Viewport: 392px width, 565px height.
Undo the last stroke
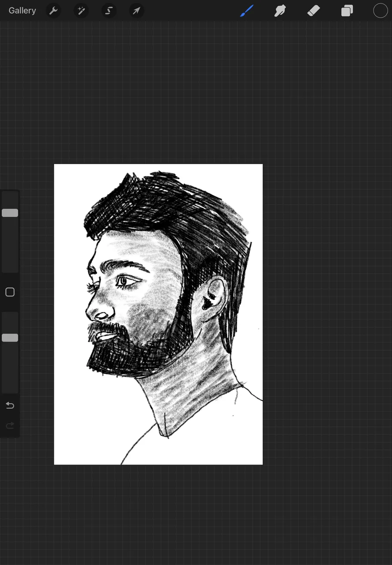coord(10,405)
